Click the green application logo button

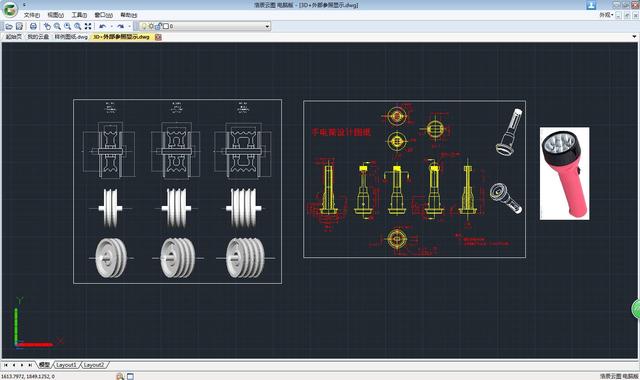coord(10,9)
